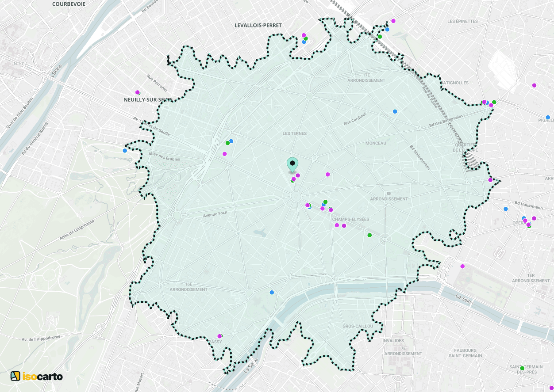Click the Avenue Foch street label
The height and width of the screenshot is (392, 554).
coord(215,214)
